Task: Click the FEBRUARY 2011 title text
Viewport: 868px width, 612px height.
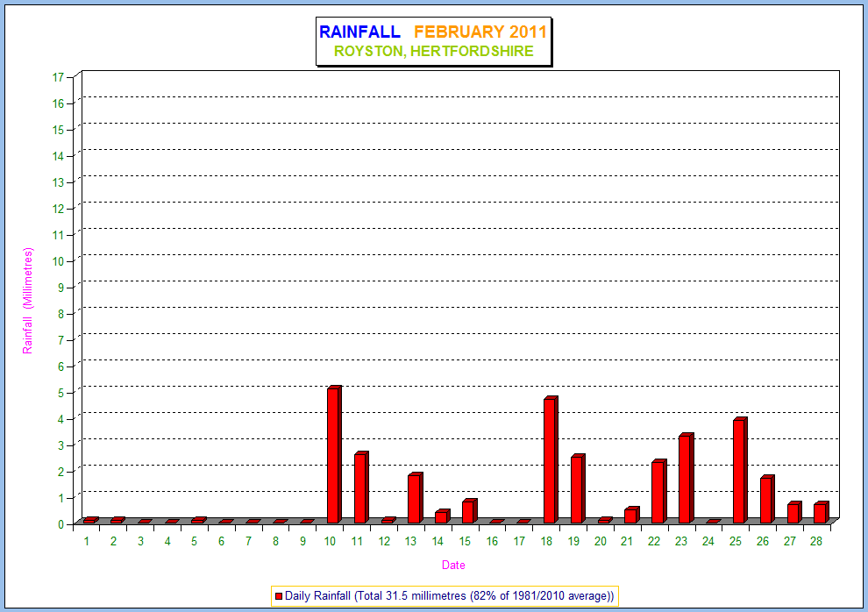Action: [x=480, y=32]
